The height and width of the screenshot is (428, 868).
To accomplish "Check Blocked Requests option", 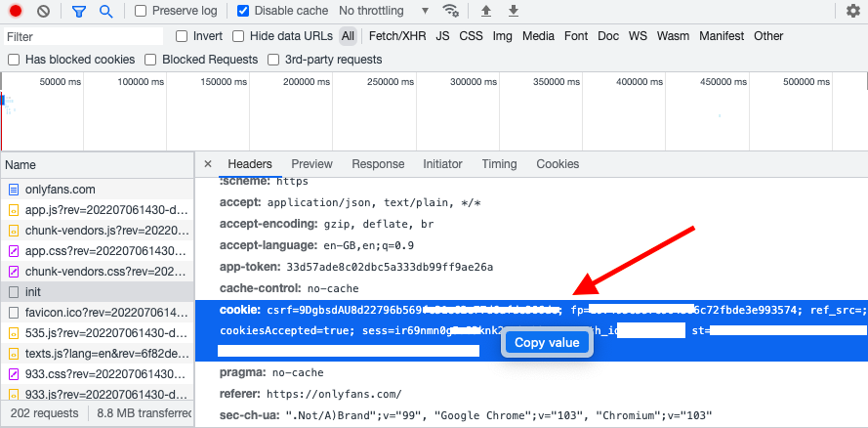I will point(150,60).
